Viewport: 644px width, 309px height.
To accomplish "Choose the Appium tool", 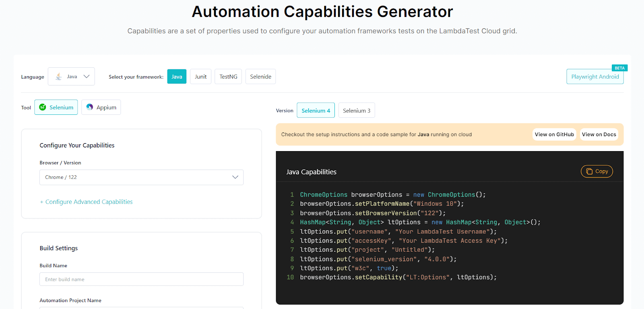I will click(x=101, y=107).
